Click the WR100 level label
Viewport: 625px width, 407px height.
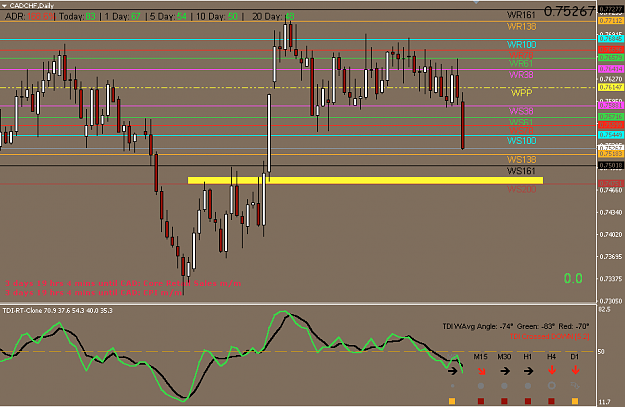[x=521, y=45]
